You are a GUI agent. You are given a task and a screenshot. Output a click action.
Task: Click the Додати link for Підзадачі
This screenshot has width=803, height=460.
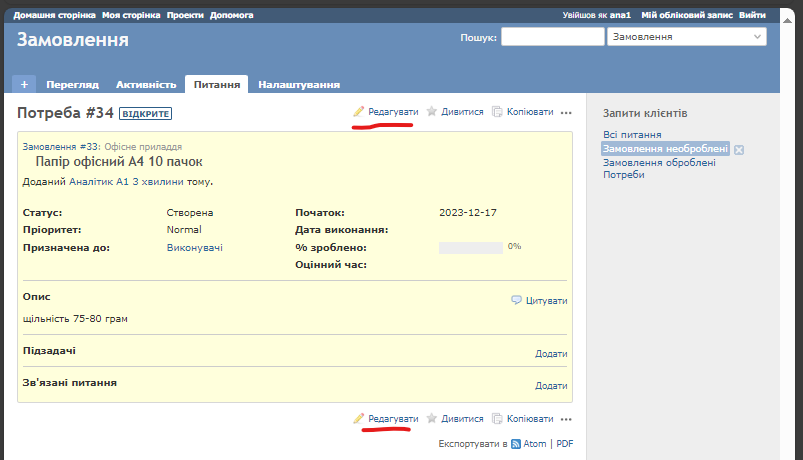coord(551,354)
